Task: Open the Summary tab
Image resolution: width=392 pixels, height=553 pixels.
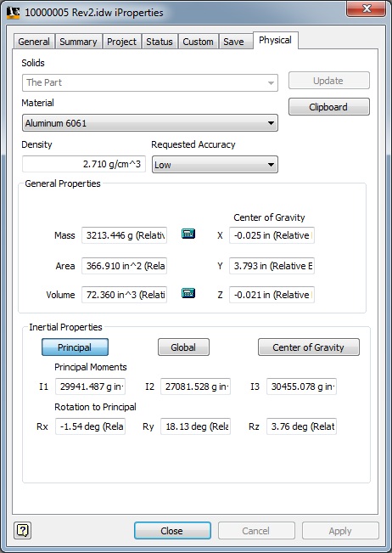Action: (x=78, y=42)
